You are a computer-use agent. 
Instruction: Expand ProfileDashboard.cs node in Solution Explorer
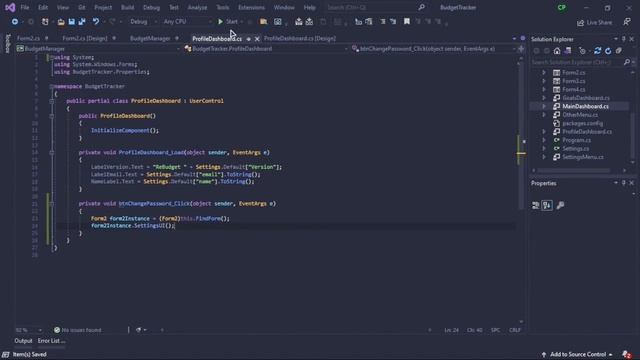544,132
